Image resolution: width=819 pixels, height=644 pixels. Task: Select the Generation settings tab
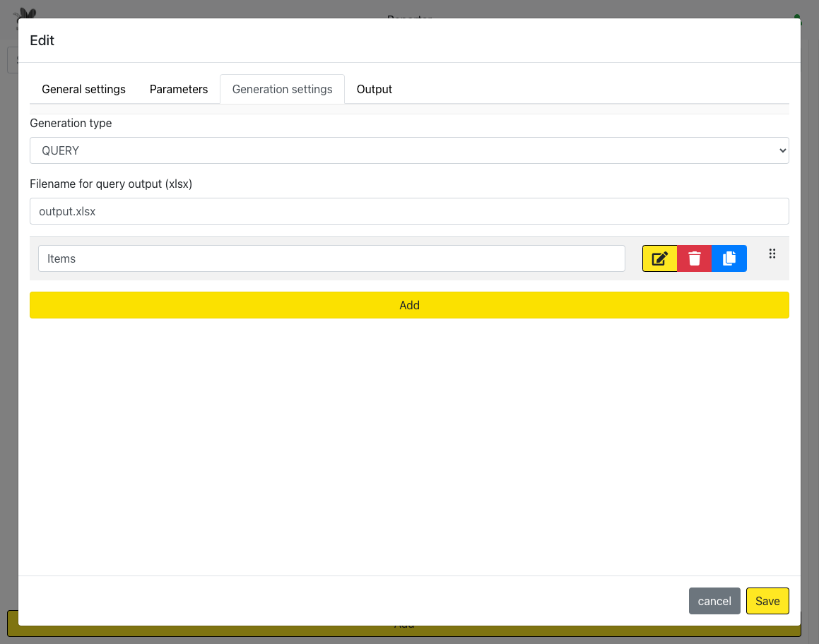[282, 89]
